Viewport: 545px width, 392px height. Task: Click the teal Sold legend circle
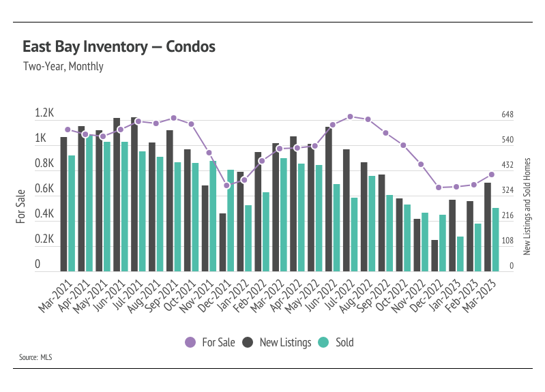coord(323,342)
